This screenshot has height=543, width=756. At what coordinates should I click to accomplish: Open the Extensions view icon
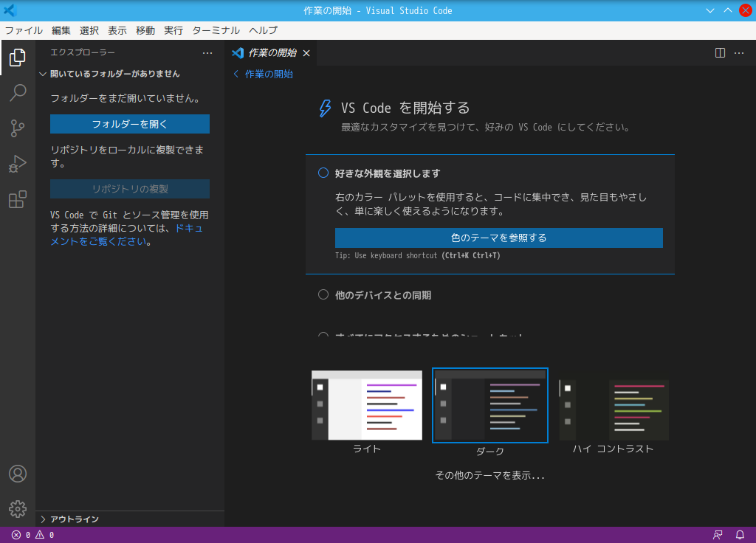click(x=18, y=199)
